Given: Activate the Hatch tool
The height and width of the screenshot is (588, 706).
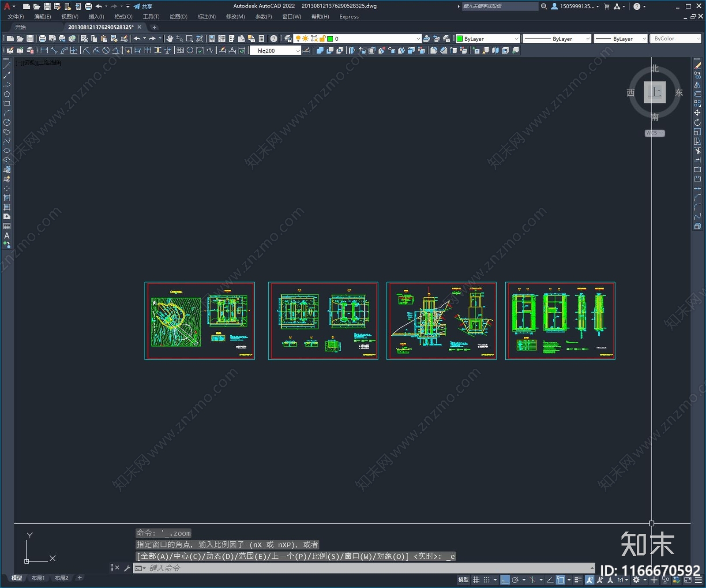Looking at the screenshot, I should click(x=7, y=198).
